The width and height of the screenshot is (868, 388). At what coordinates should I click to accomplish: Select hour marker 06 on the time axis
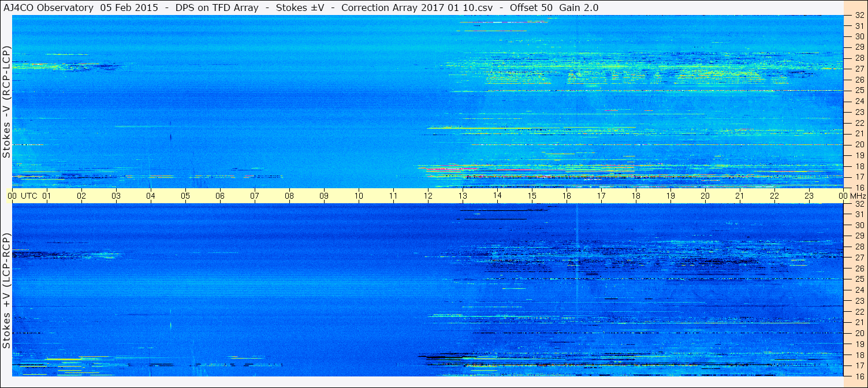point(220,196)
